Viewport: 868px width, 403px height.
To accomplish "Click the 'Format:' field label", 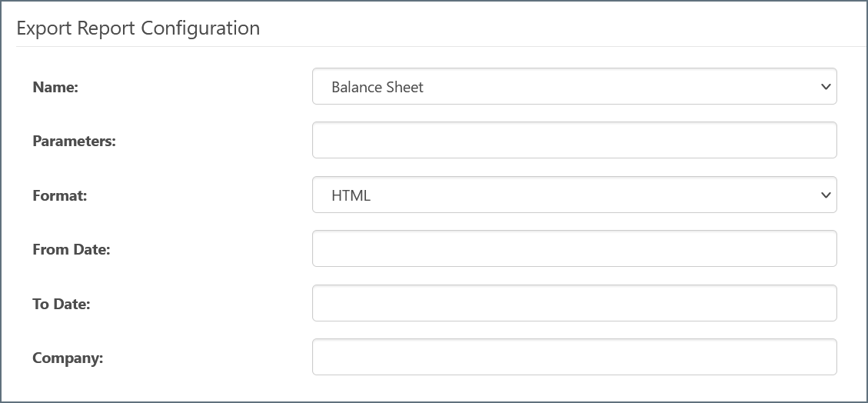I will 60,196.
